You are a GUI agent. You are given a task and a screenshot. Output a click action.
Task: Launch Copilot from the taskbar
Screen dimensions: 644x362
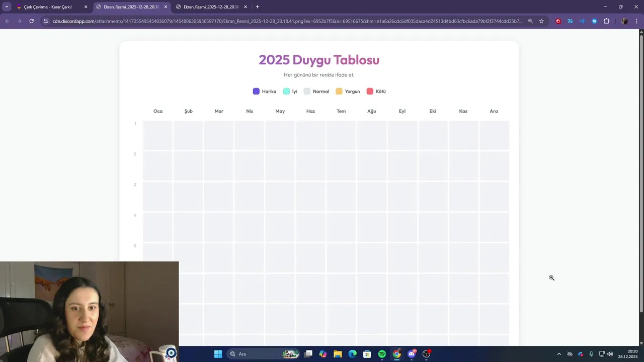coord(323,354)
